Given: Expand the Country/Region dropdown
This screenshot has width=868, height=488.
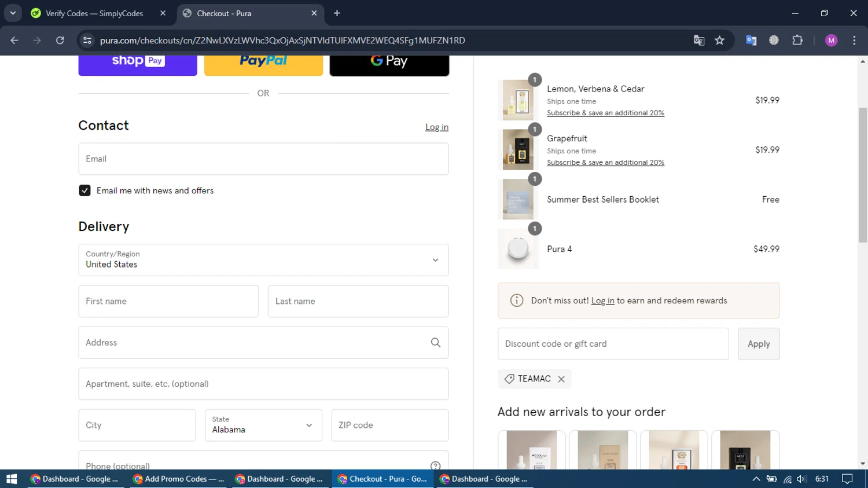Looking at the screenshot, I should point(263,260).
